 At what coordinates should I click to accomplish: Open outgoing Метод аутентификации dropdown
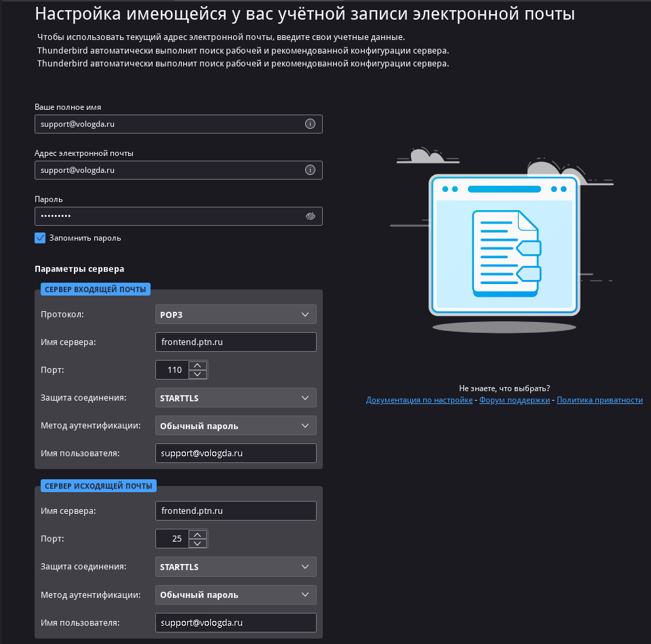click(x=235, y=595)
